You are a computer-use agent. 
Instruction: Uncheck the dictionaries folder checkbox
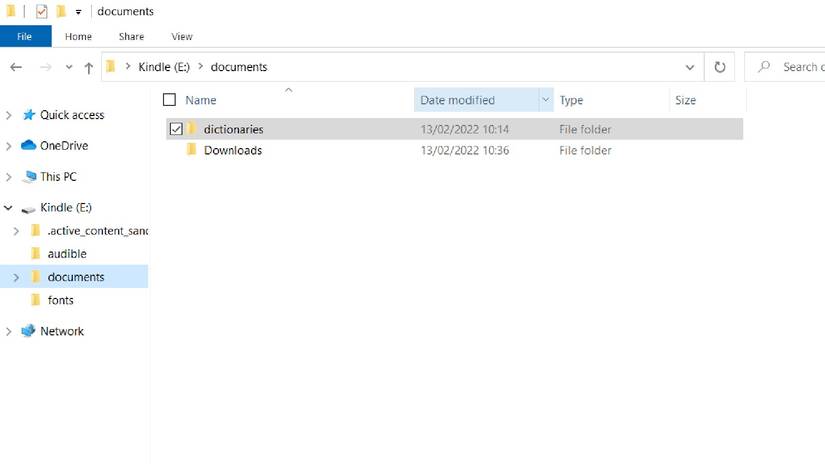click(176, 129)
